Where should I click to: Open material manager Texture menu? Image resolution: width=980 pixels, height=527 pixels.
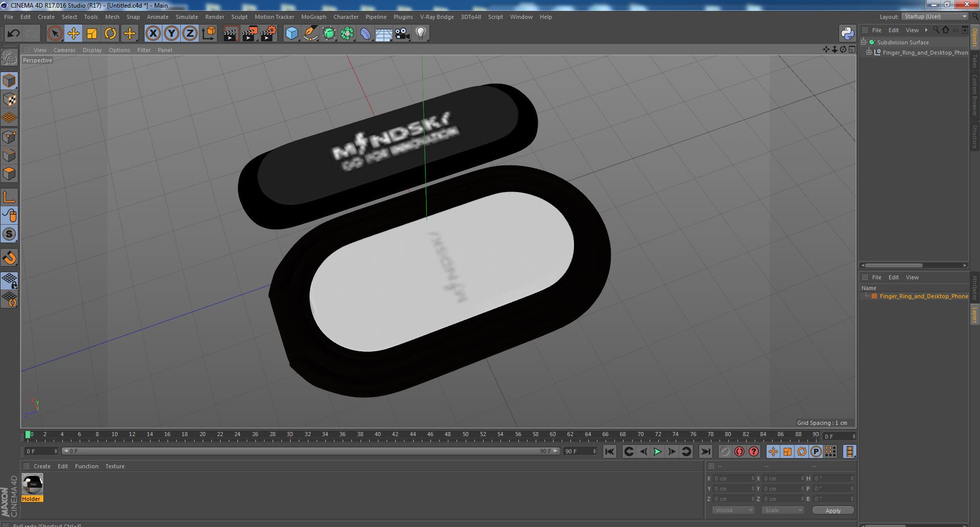pos(115,466)
